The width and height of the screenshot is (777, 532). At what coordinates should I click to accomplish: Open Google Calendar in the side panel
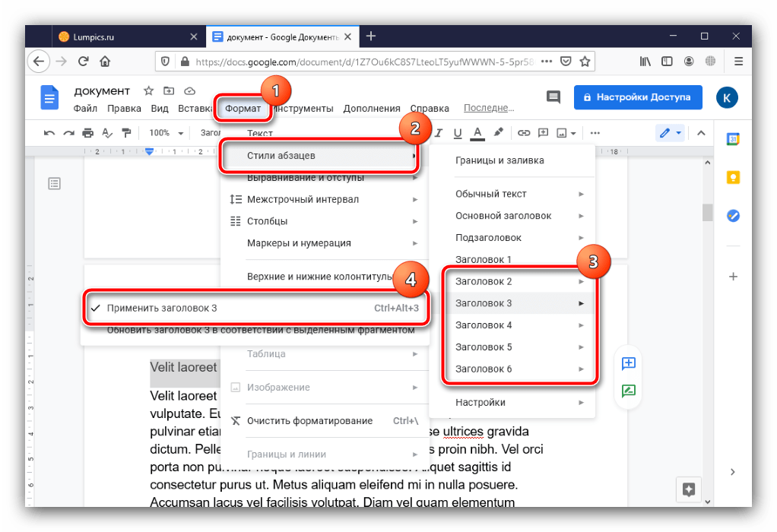(733, 139)
